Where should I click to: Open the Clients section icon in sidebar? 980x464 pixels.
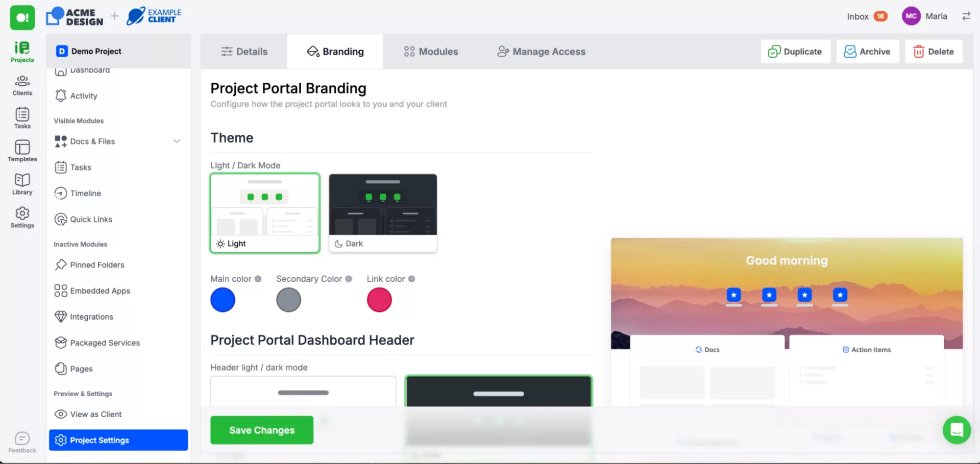tap(22, 85)
